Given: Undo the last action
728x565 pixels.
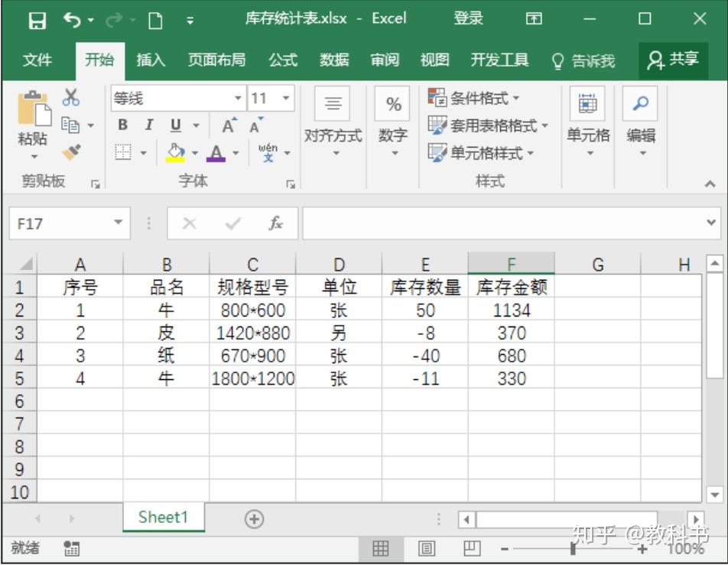Looking at the screenshot, I should 73,20.
